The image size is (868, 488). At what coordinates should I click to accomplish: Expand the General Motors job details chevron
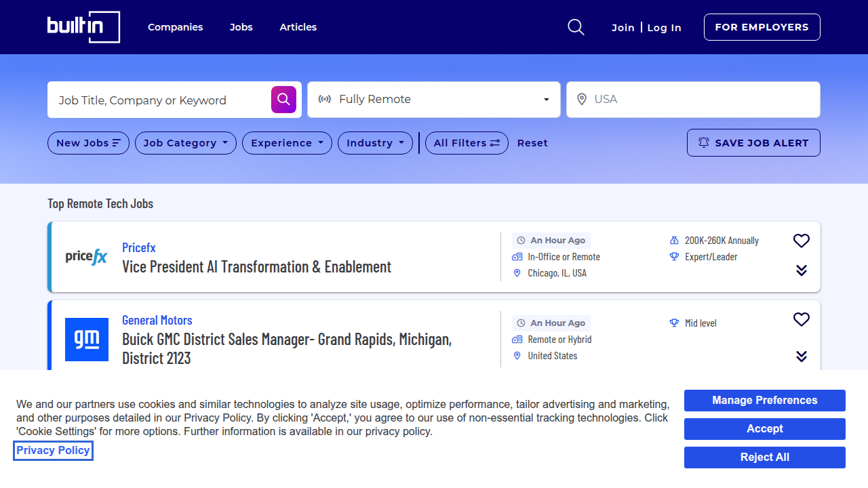802,357
